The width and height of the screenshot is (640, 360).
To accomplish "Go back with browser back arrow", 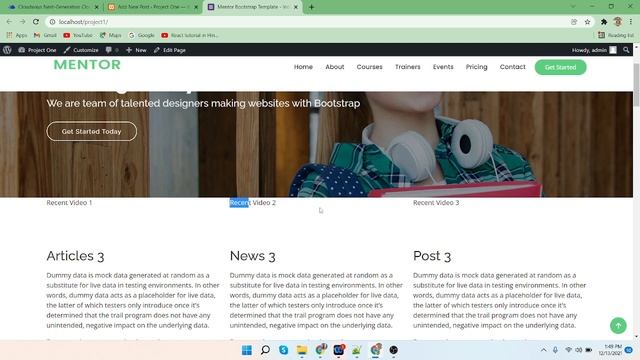I will (9, 22).
